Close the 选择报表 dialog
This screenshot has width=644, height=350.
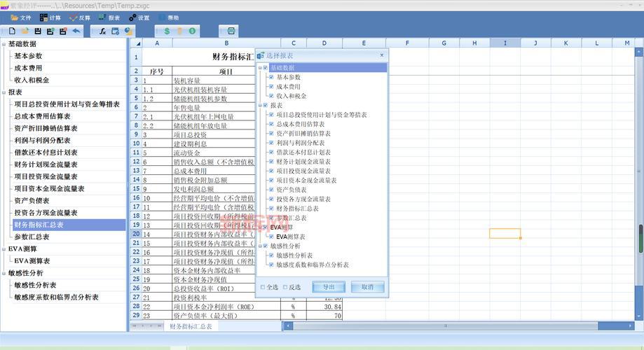(381, 55)
